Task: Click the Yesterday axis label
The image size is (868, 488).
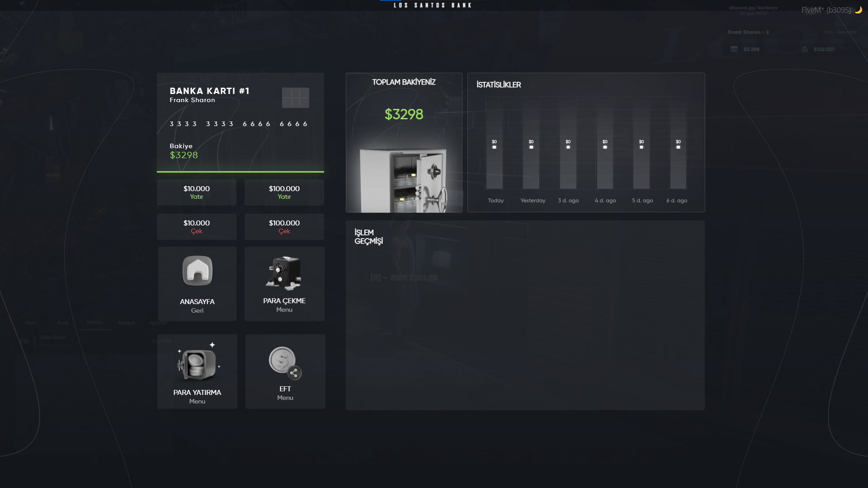Action: tap(533, 201)
